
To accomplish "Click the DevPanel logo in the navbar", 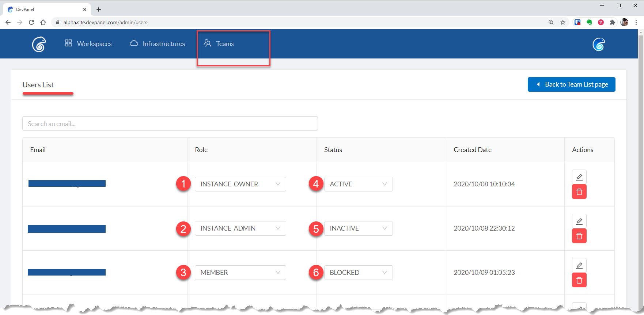I will point(39,44).
